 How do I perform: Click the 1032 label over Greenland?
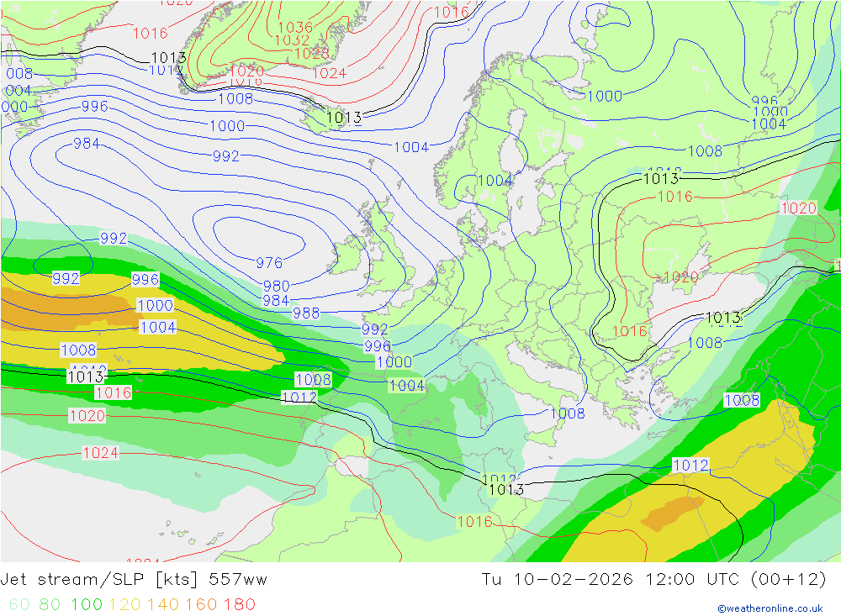292,40
